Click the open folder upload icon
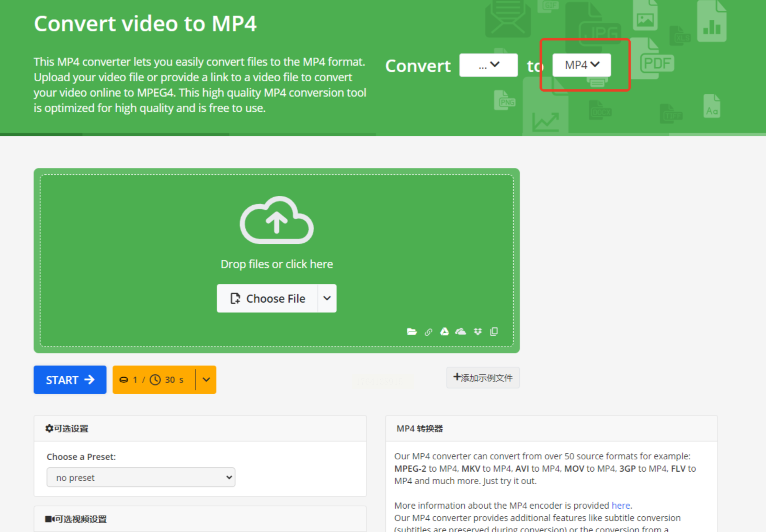 tap(411, 332)
